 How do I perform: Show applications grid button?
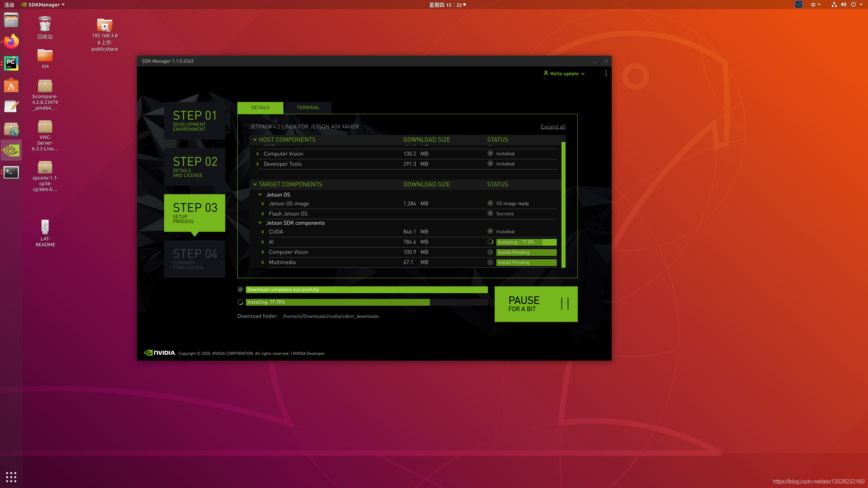pyautogui.click(x=11, y=477)
